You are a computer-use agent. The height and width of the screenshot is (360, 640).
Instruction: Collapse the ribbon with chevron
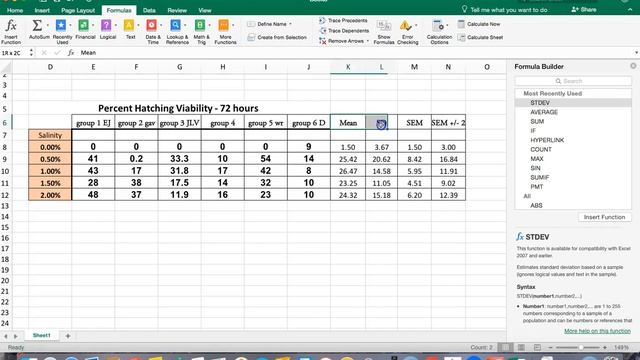click(x=630, y=9)
